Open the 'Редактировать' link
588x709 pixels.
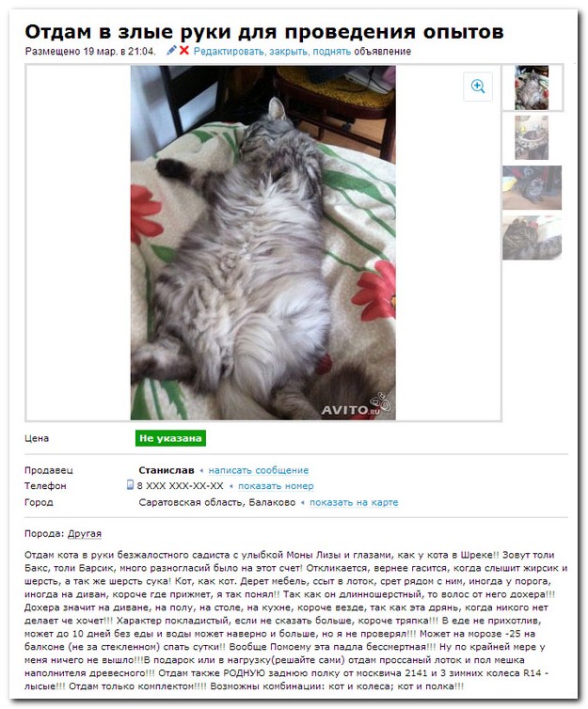pos(229,51)
